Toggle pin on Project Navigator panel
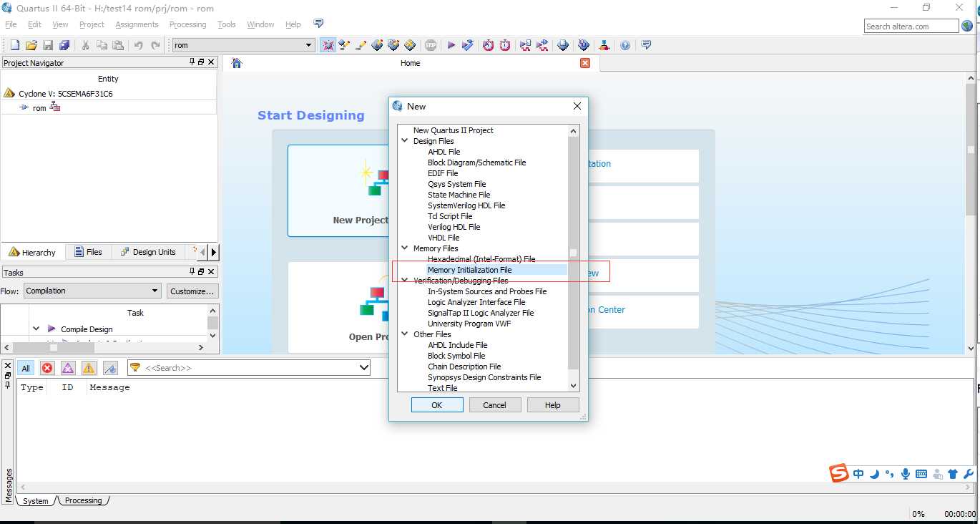The height and width of the screenshot is (524, 980). [x=192, y=62]
